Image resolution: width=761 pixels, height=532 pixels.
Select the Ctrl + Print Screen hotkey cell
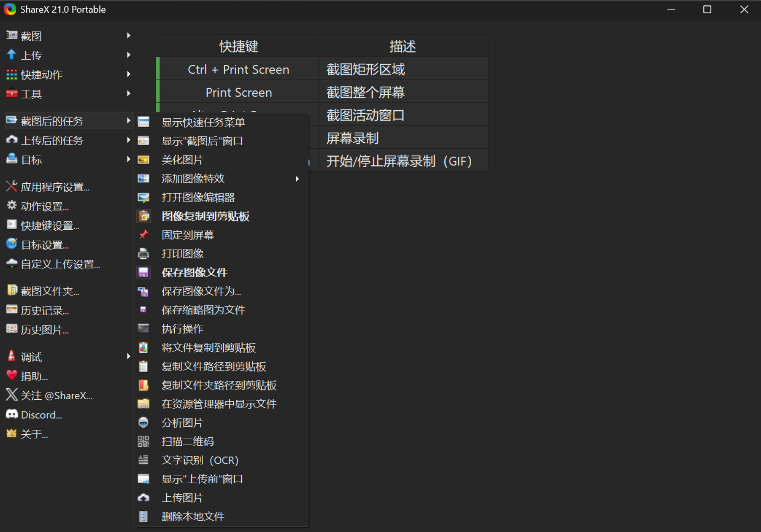(x=239, y=69)
